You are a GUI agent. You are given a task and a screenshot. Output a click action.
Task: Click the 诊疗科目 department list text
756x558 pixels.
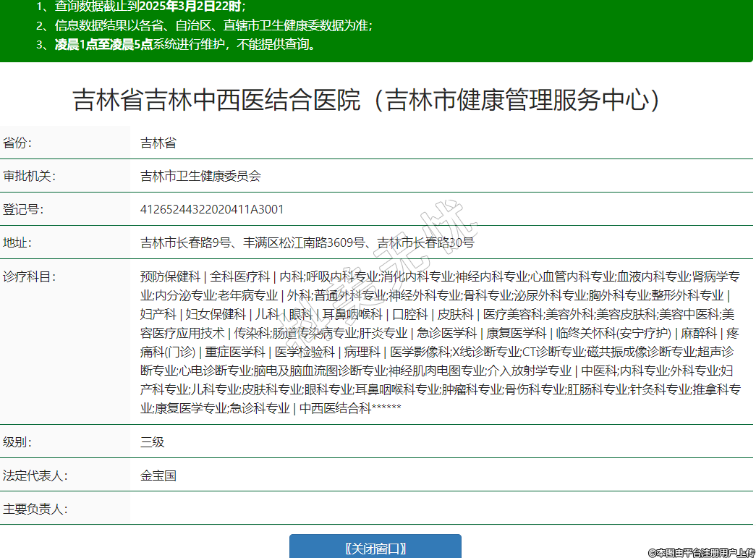[440, 342]
